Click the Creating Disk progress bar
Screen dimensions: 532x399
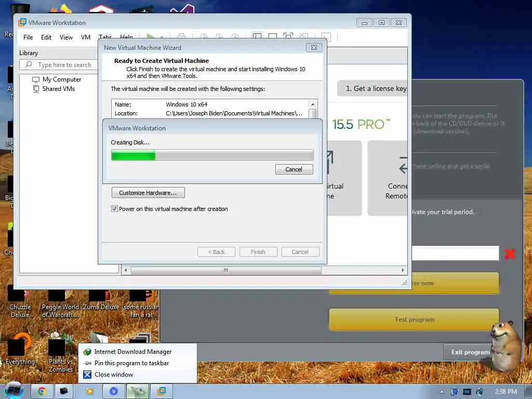212,155
